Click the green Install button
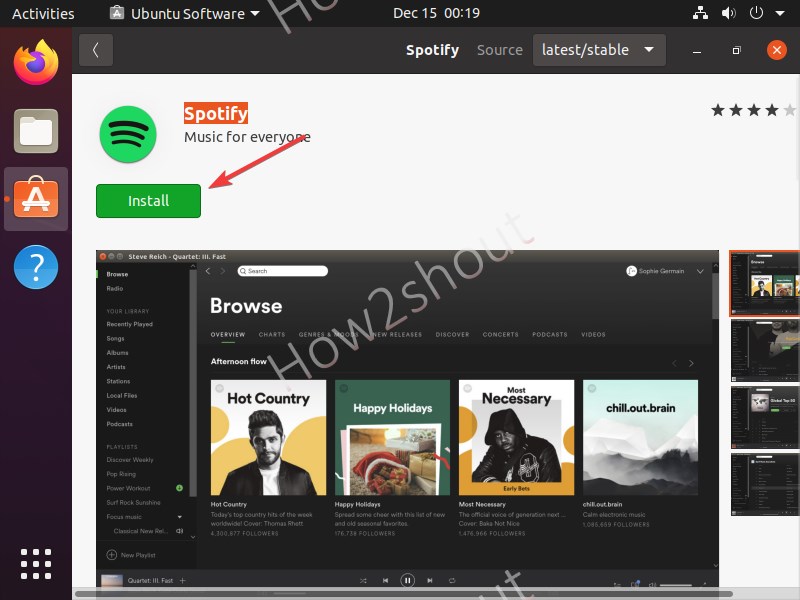The image size is (800, 600). [148, 201]
